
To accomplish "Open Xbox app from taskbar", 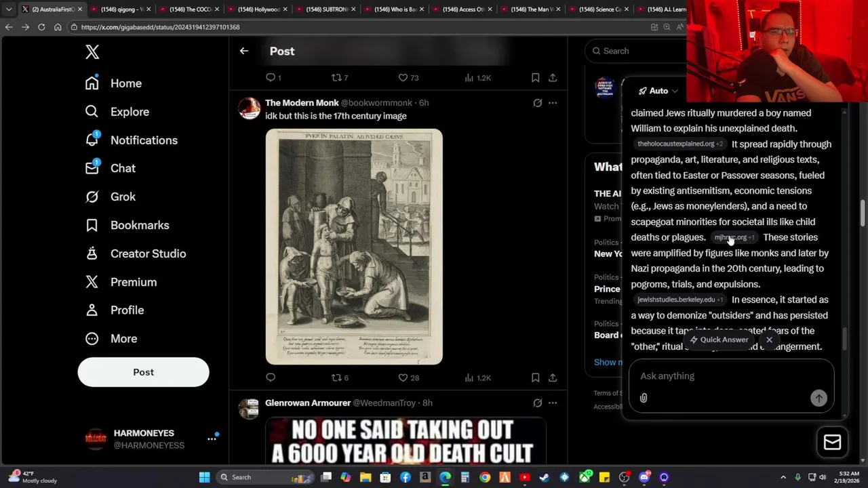I will [585, 477].
